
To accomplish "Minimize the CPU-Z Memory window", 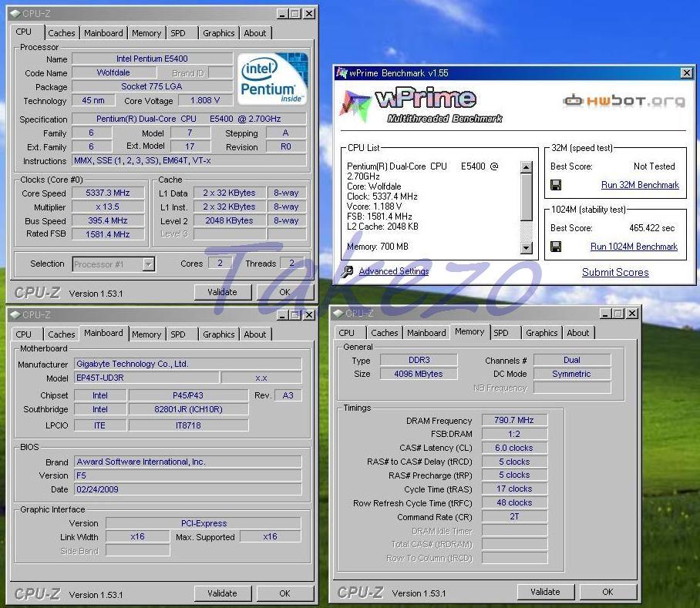I will (x=605, y=314).
